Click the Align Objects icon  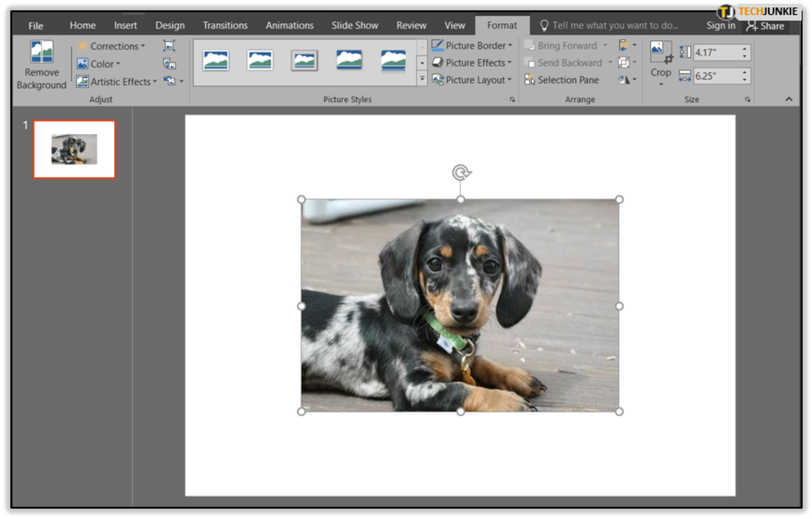(x=624, y=45)
